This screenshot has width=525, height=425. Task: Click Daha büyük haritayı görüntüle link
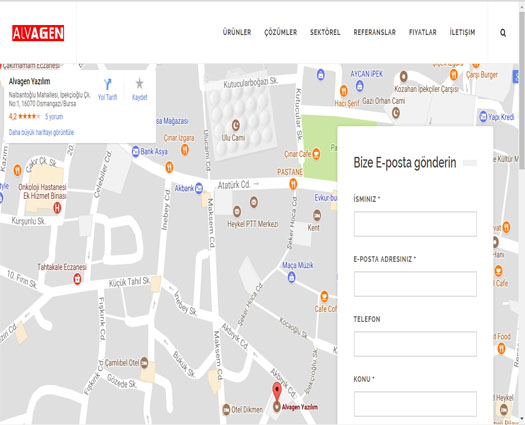[41, 132]
